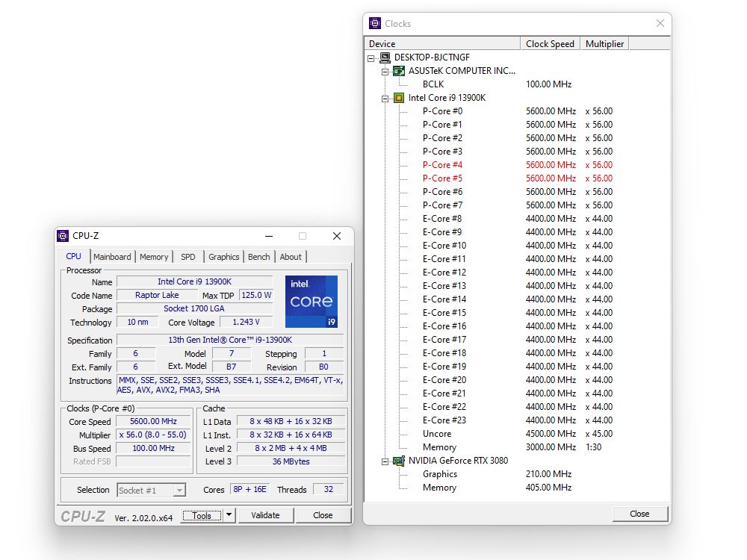This screenshot has width=747, height=560.
Task: Select the red P-Core #5 row
Action: (x=518, y=178)
